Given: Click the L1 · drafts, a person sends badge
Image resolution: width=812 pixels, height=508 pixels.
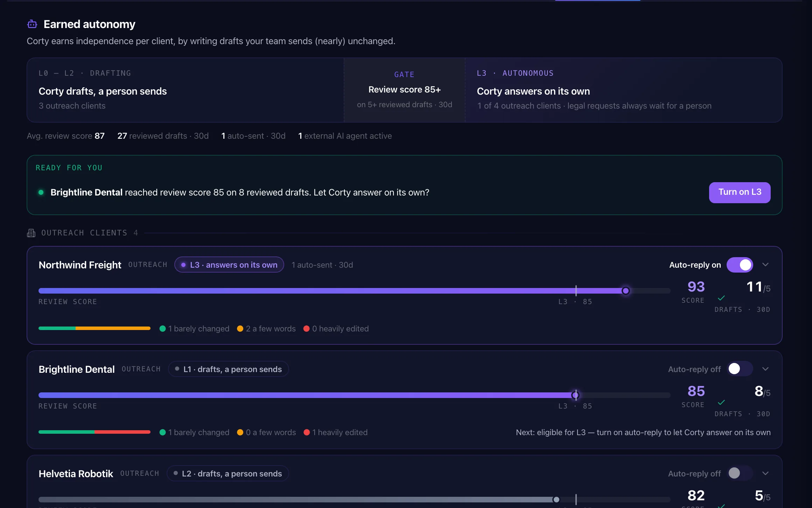Looking at the screenshot, I should click(229, 369).
